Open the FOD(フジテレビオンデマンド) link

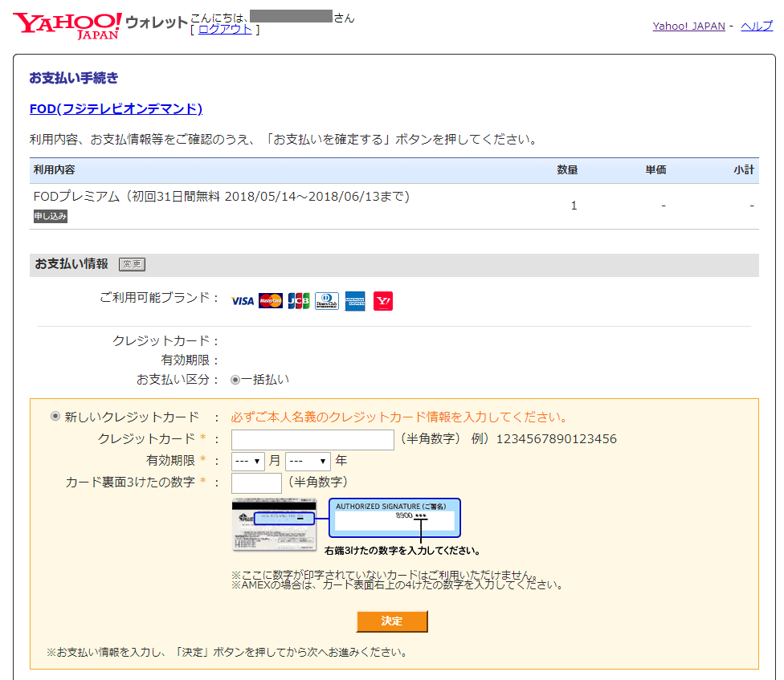(x=116, y=108)
